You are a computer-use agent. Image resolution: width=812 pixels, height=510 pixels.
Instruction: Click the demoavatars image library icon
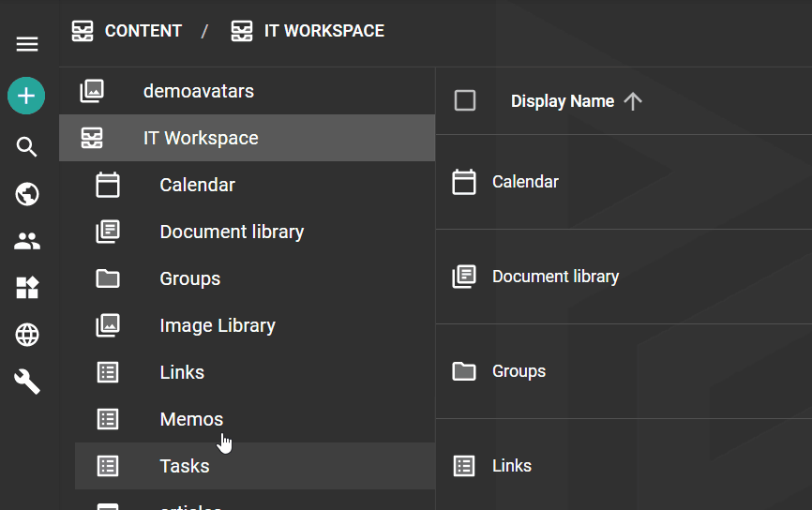(x=92, y=91)
